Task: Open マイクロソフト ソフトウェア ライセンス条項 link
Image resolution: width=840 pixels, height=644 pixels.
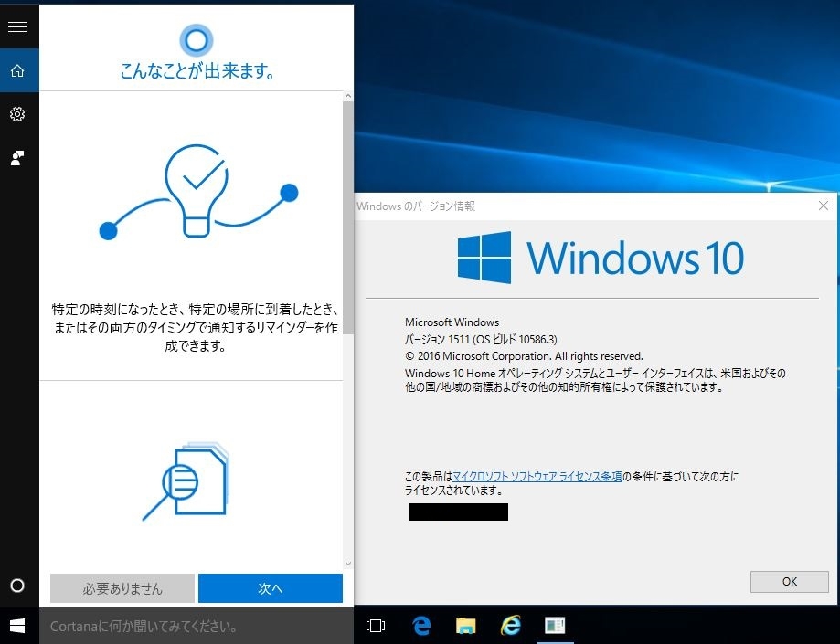Action: tap(537, 477)
